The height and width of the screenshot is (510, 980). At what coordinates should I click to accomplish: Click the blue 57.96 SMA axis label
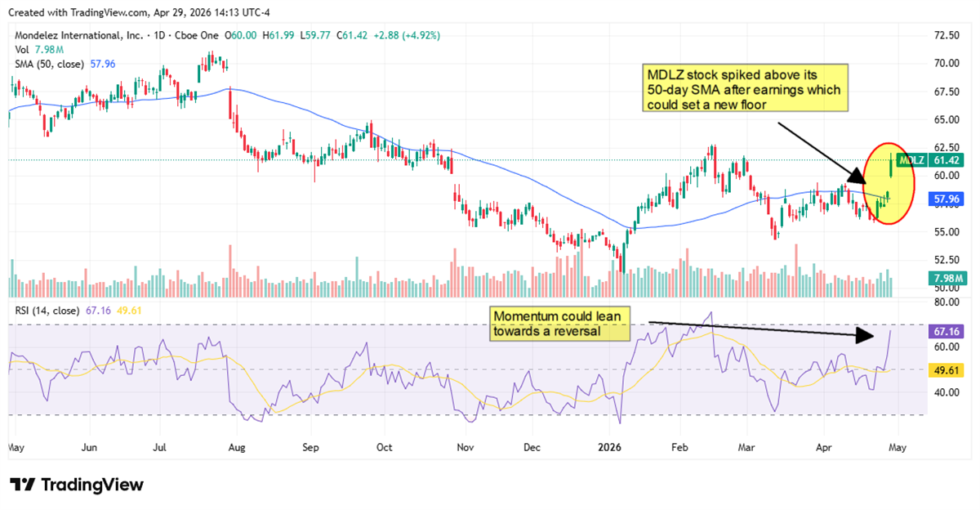pyautogui.click(x=945, y=199)
